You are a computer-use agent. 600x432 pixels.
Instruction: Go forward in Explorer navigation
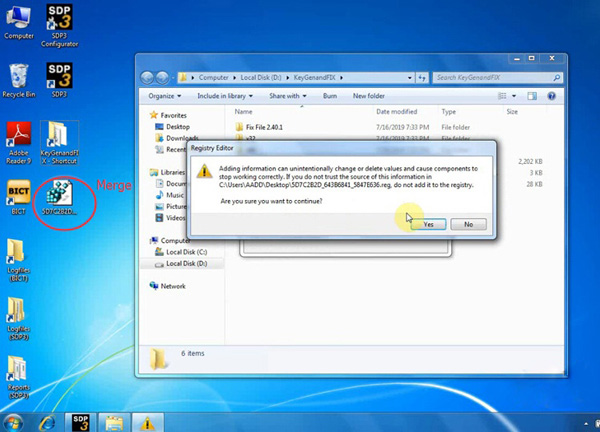162,78
